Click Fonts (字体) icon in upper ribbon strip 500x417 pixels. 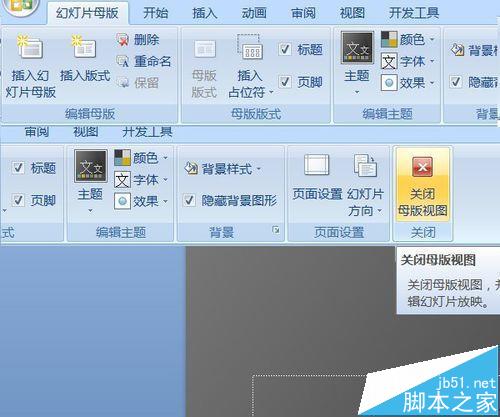tap(389, 61)
